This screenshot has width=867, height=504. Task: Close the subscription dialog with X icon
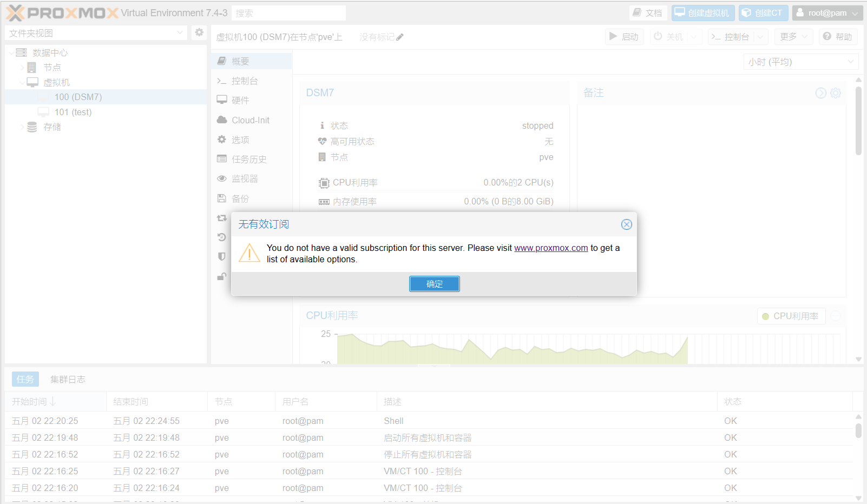(x=626, y=224)
